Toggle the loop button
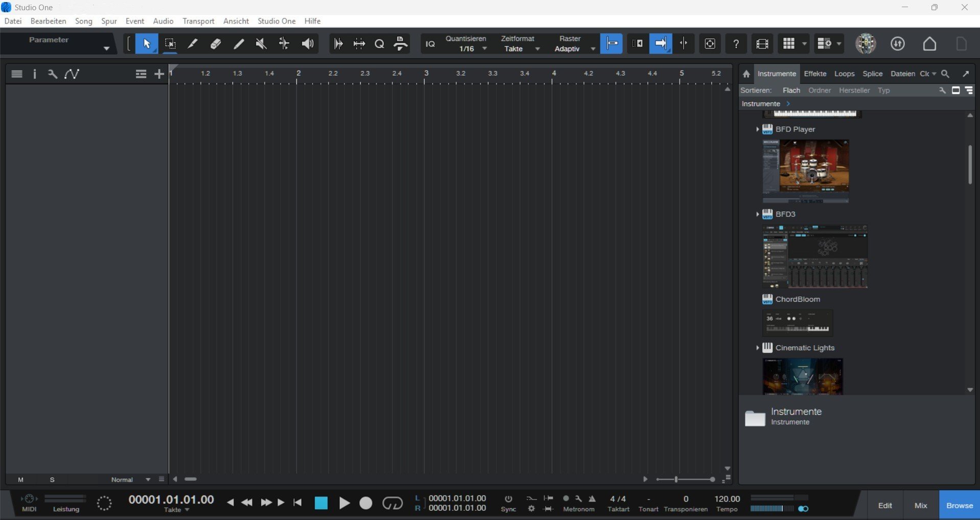 392,503
